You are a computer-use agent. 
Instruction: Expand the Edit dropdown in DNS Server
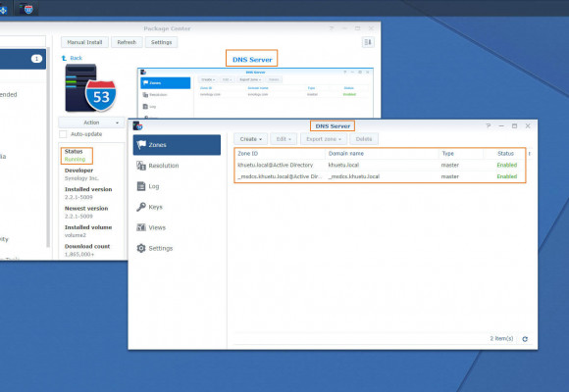coord(284,139)
